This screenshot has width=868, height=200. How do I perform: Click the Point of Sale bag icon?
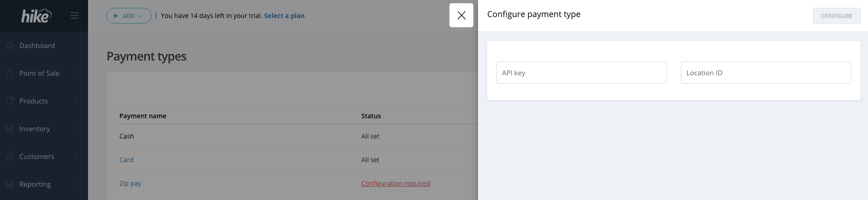pyautogui.click(x=10, y=73)
